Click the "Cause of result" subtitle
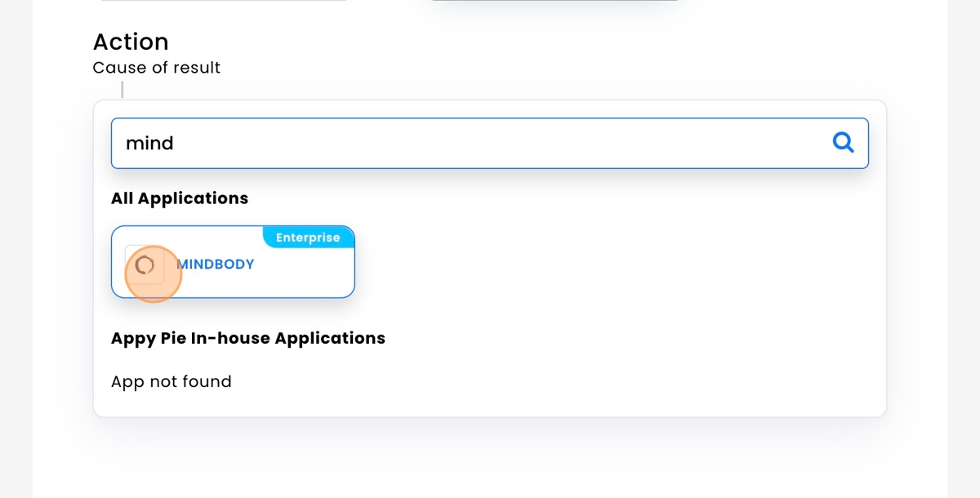Screen dimensions: 980x498 coord(157,68)
